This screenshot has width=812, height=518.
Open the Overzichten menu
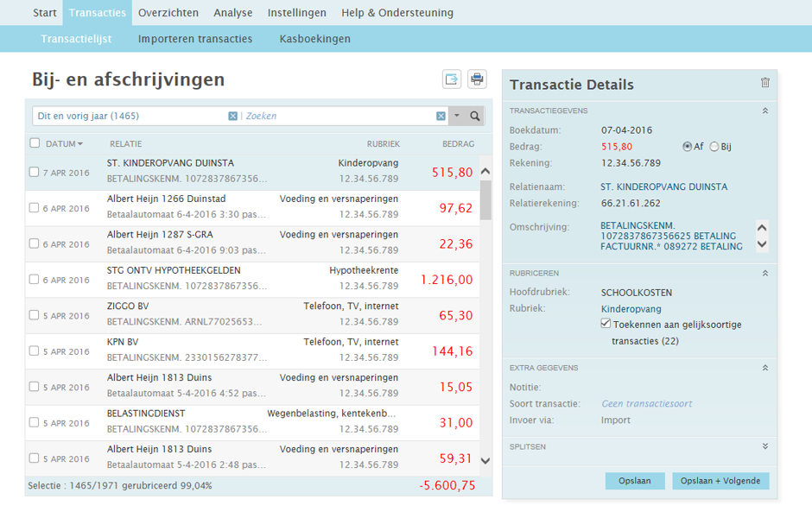169,13
